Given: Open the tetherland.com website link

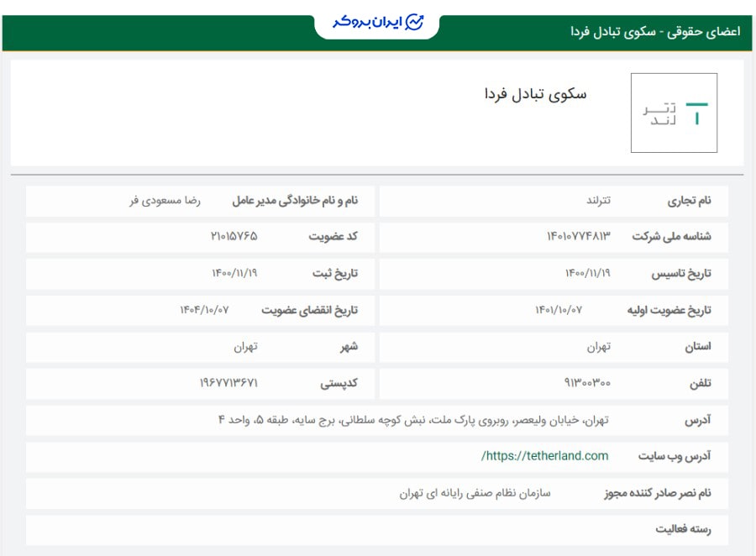Looking at the screenshot, I should pyautogui.click(x=543, y=457).
